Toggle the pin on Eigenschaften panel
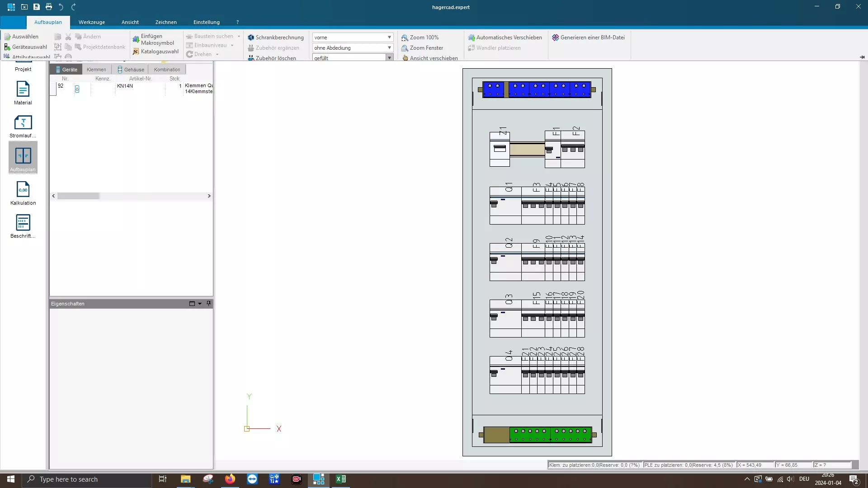 [x=208, y=304]
